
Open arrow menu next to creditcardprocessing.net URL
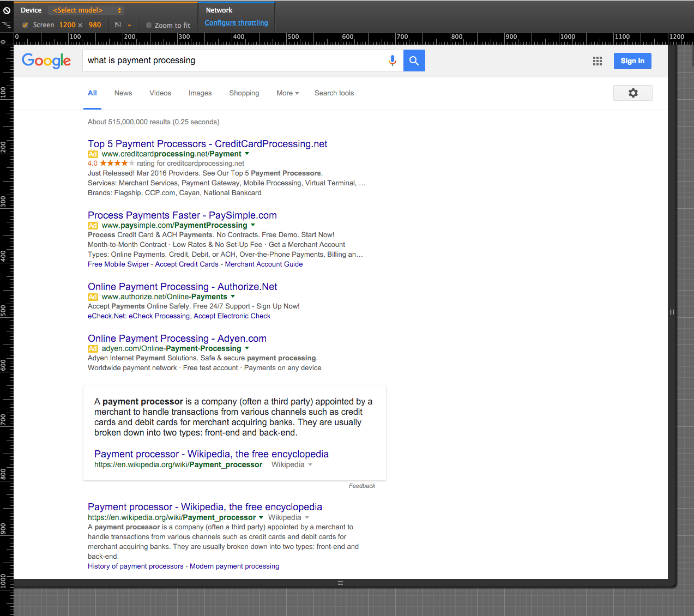[x=247, y=154]
